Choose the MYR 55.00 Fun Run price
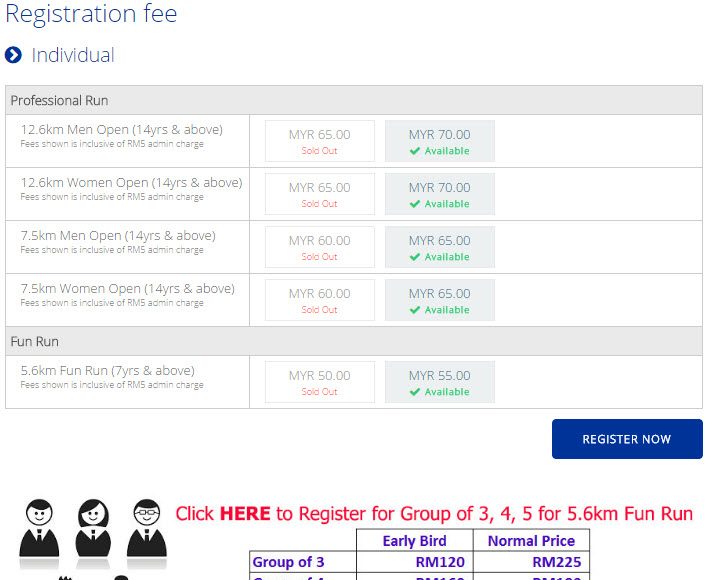This screenshot has width=709, height=580. (x=440, y=382)
